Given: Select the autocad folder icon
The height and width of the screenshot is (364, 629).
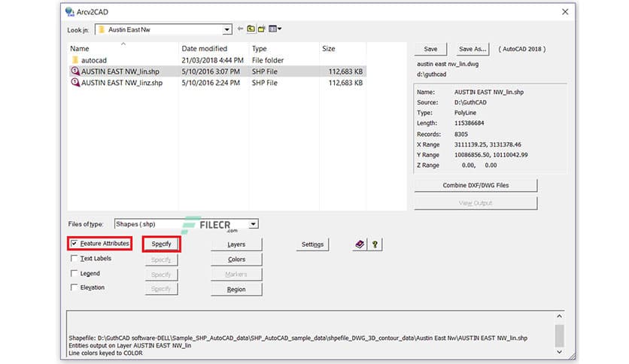Looking at the screenshot, I should pyautogui.click(x=75, y=60).
